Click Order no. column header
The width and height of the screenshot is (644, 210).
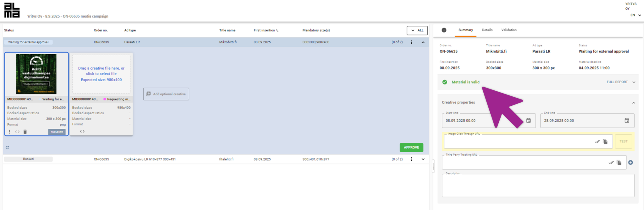(101, 30)
